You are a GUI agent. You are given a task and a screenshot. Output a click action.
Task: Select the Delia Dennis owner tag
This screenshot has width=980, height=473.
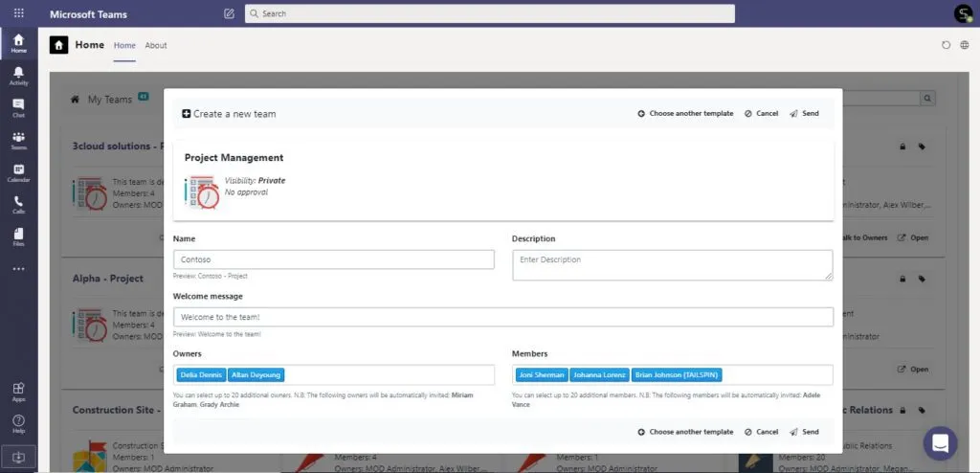tap(201, 374)
